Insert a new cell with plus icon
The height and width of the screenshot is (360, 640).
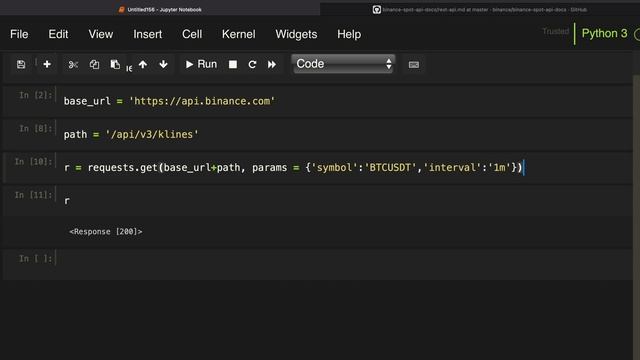47,64
